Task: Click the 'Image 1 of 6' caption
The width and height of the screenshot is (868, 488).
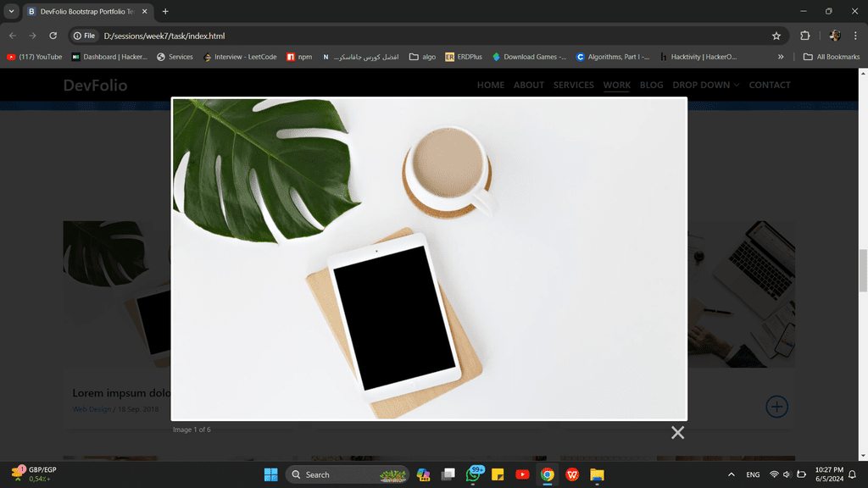Action: [x=192, y=430]
